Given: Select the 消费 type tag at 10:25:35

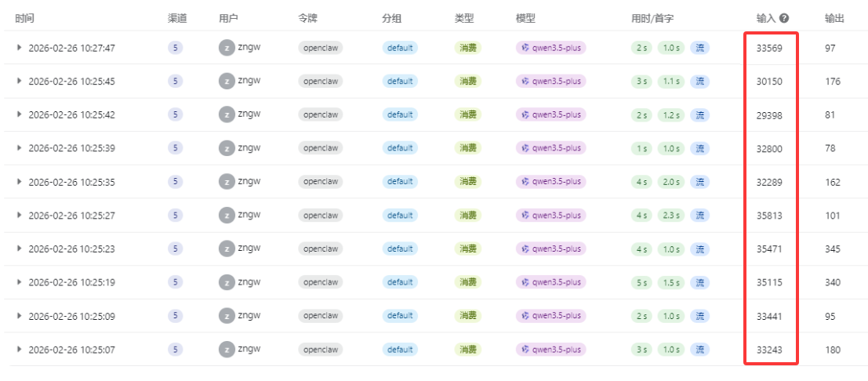Looking at the screenshot, I should pos(469,182).
